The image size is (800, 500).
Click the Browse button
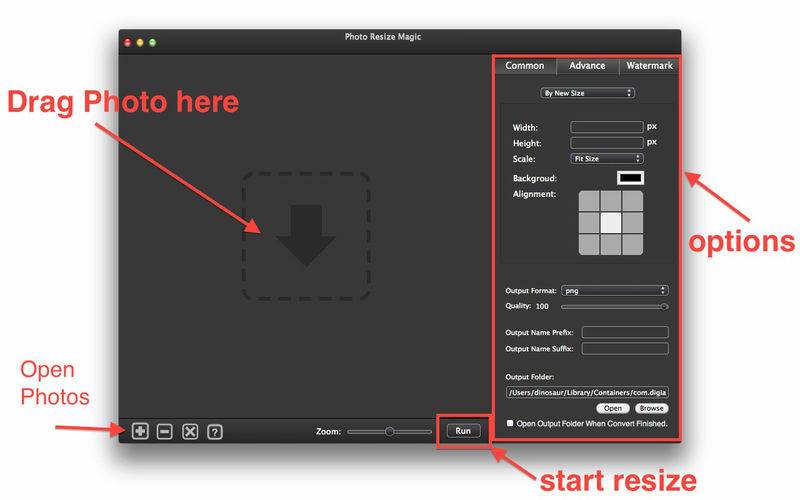coord(652,408)
